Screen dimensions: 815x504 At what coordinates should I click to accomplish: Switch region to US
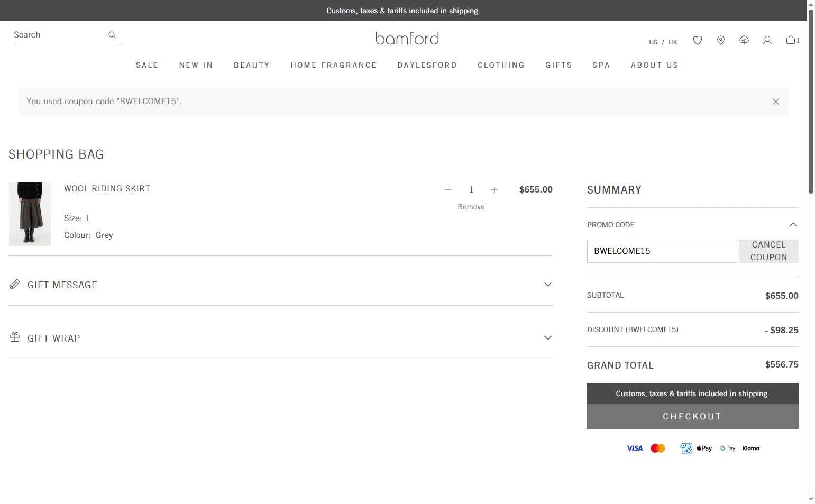(x=654, y=42)
